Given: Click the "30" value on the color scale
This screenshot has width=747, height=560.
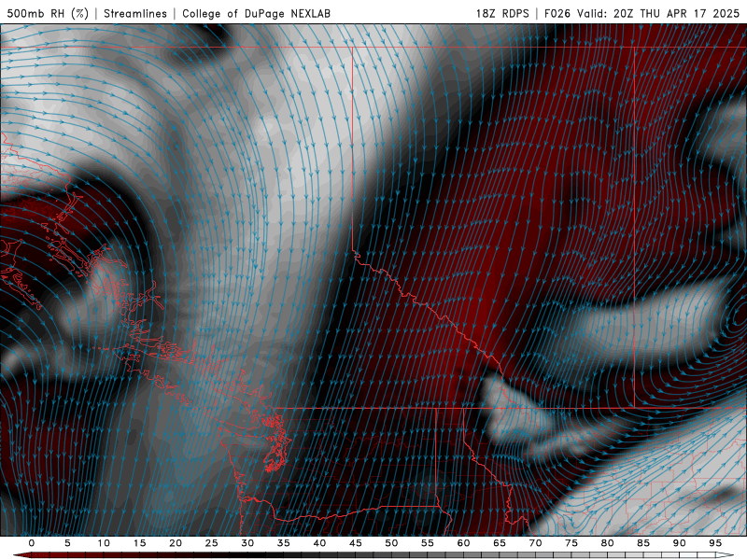Looking at the screenshot, I should pos(247,543).
